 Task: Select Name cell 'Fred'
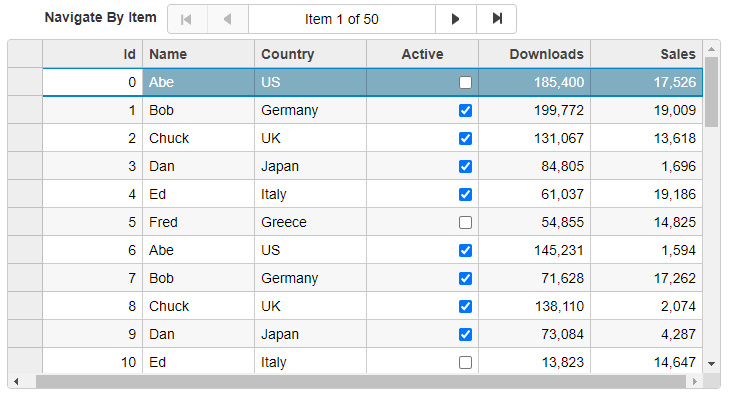(x=199, y=222)
